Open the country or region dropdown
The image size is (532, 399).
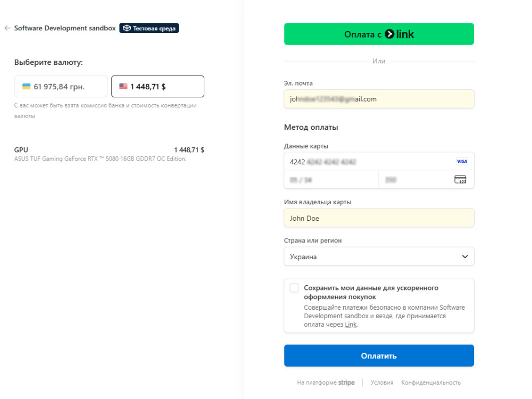click(x=379, y=256)
